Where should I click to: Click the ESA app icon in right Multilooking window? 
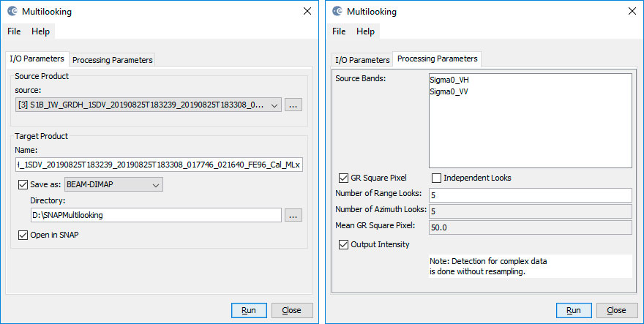[337, 12]
